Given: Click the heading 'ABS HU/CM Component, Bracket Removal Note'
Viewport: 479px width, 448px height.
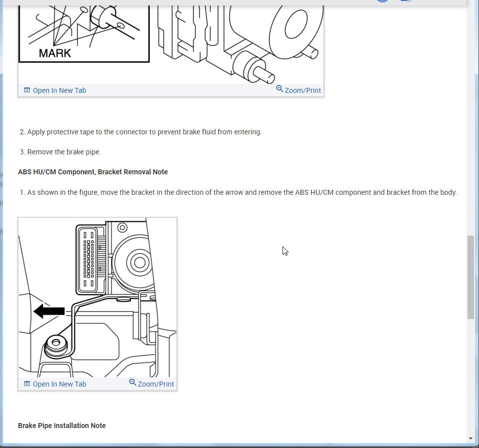Looking at the screenshot, I should (93, 172).
